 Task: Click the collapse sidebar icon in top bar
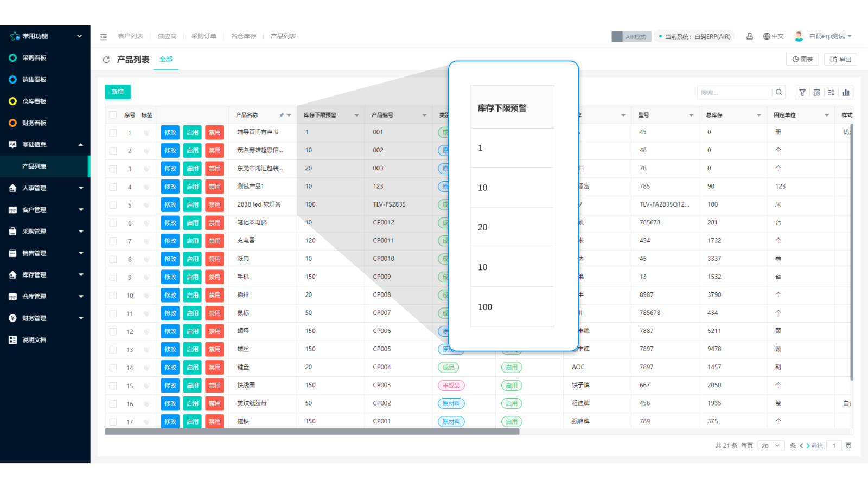click(104, 36)
